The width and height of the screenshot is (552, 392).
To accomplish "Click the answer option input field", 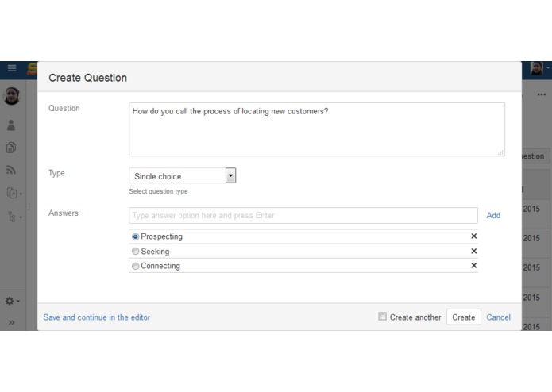I will point(303,215).
